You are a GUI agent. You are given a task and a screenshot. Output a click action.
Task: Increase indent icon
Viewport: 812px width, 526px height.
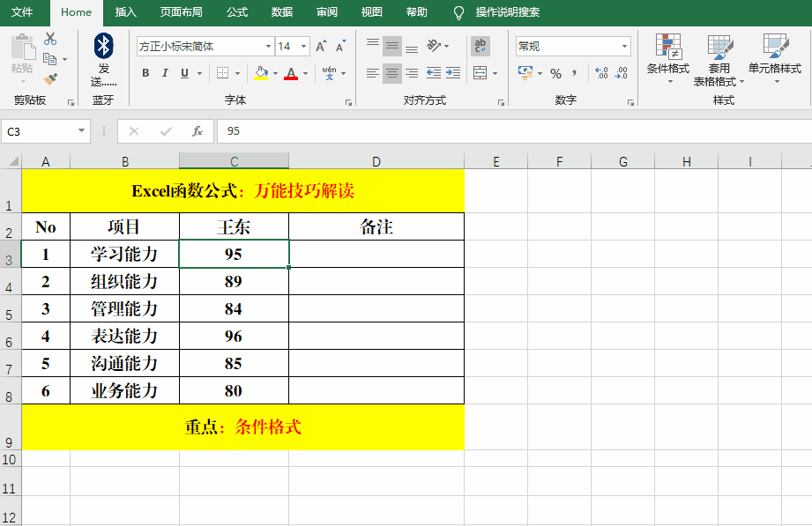(453, 73)
